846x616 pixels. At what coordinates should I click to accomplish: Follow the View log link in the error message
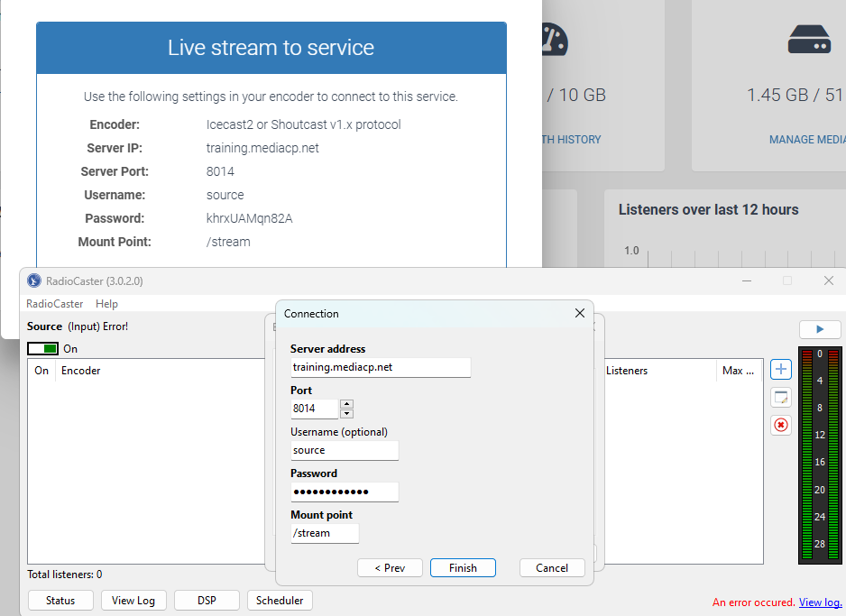click(x=820, y=602)
